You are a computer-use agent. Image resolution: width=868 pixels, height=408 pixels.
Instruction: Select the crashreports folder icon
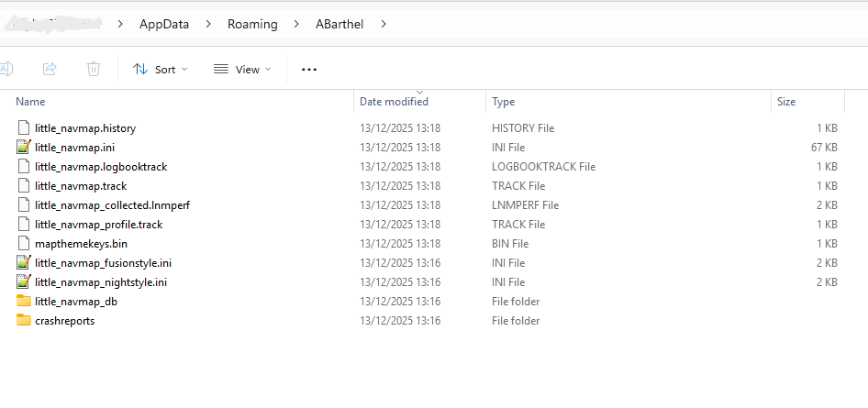point(23,321)
